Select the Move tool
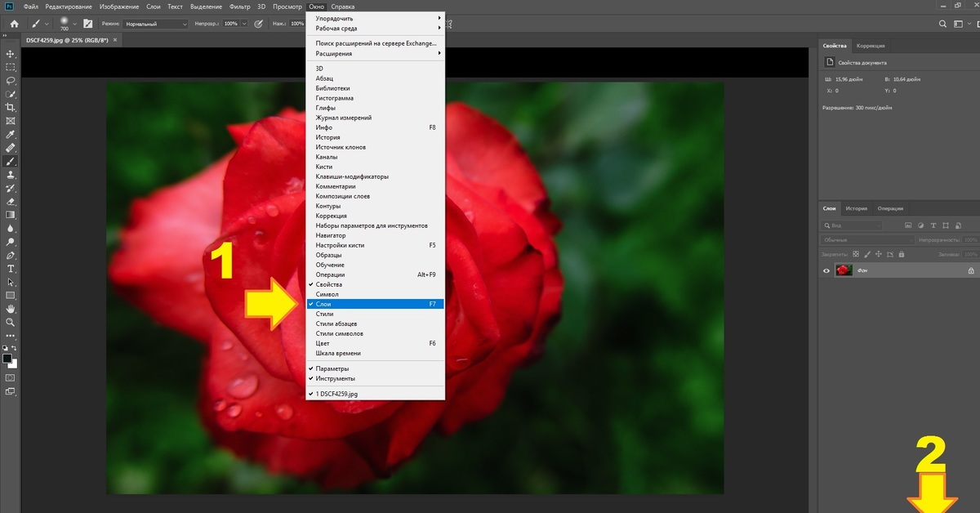The height and width of the screenshot is (513, 980). pos(11,54)
